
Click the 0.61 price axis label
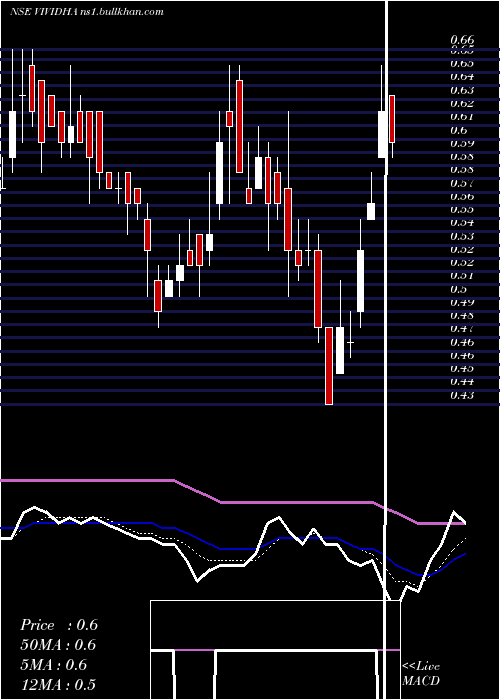pos(462,117)
